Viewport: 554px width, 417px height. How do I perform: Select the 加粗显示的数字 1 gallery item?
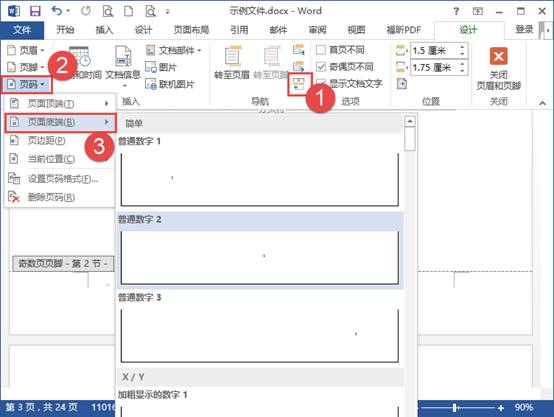tap(260, 403)
